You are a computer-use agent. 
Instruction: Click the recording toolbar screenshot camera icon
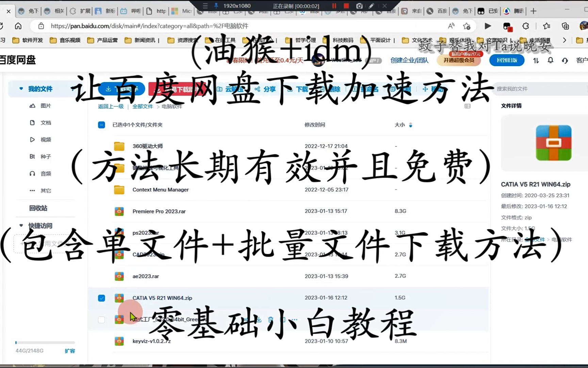coord(359,6)
